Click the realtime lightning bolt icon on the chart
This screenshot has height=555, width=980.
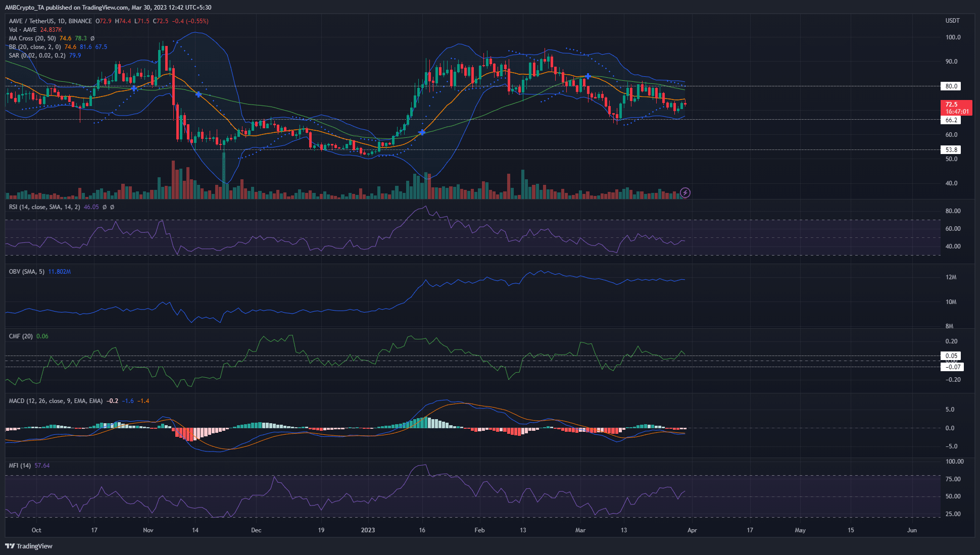tap(685, 192)
